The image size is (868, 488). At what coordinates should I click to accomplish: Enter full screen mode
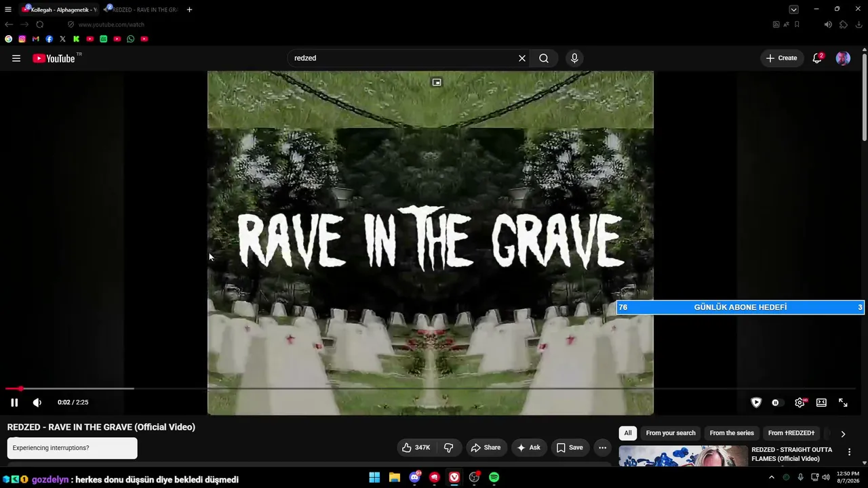point(843,403)
